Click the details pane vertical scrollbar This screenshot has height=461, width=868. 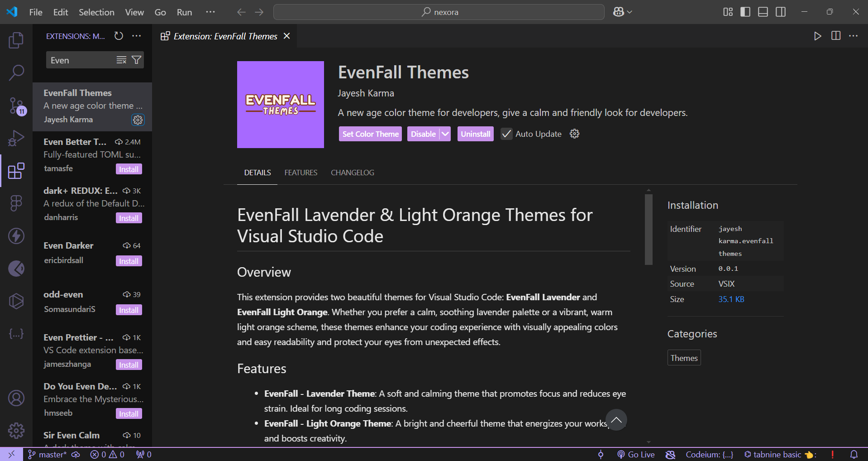649,230
